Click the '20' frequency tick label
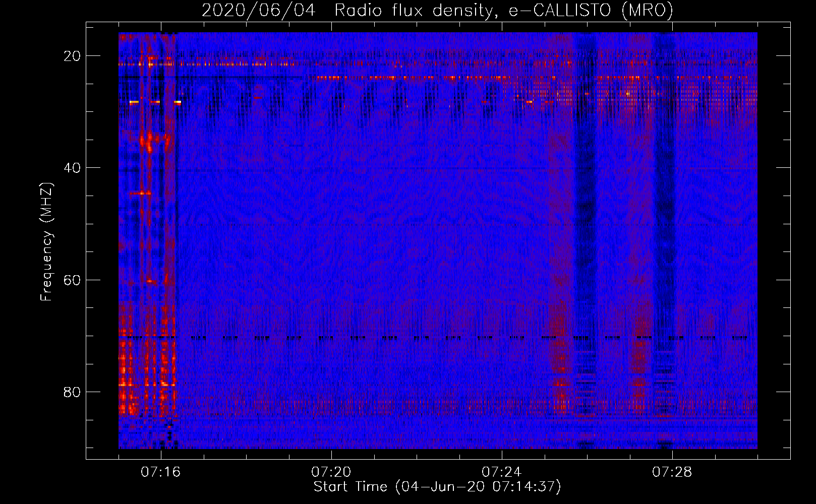 pos(72,56)
